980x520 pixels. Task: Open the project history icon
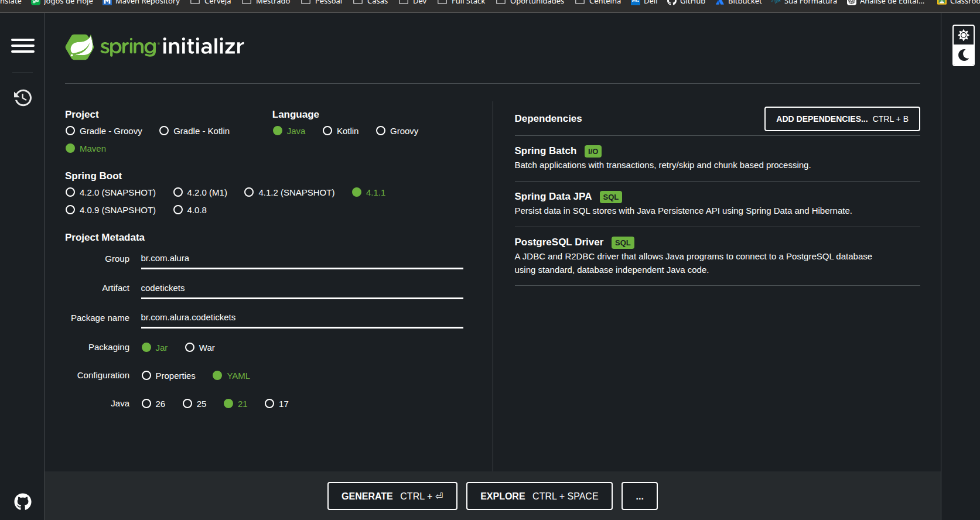coord(23,97)
